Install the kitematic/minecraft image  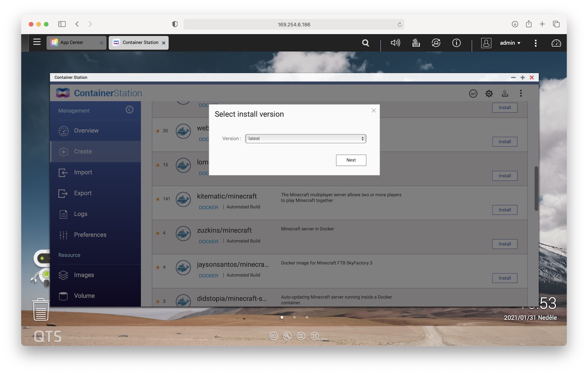[505, 210]
